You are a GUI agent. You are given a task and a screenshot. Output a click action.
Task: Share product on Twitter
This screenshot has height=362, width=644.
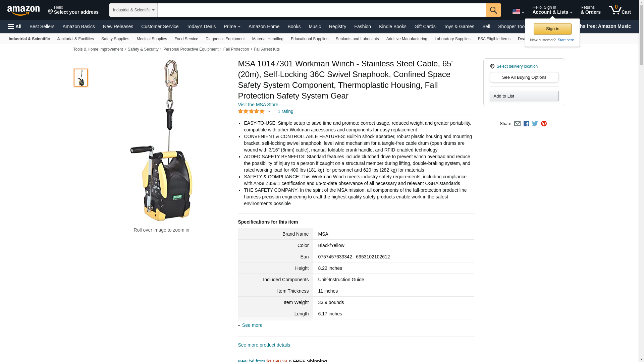[x=535, y=124]
